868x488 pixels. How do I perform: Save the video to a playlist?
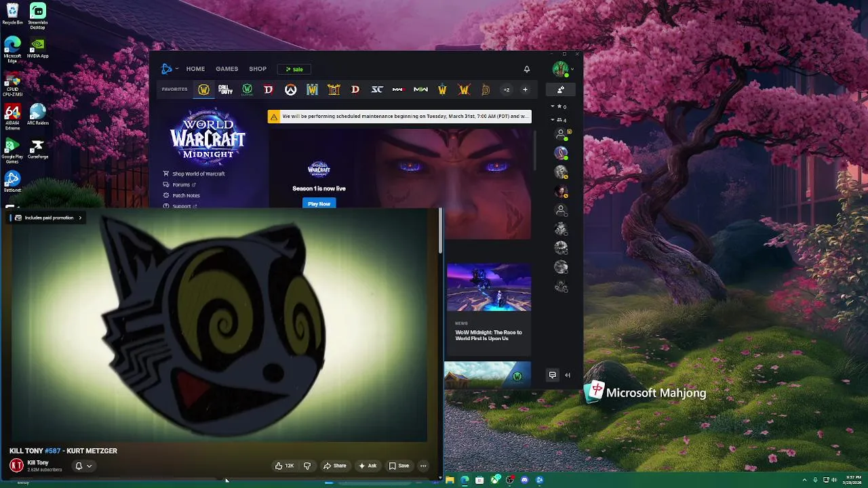(x=399, y=466)
